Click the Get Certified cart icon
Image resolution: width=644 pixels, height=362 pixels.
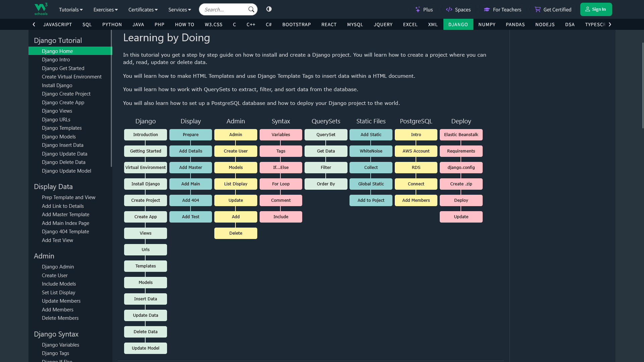[538, 9]
